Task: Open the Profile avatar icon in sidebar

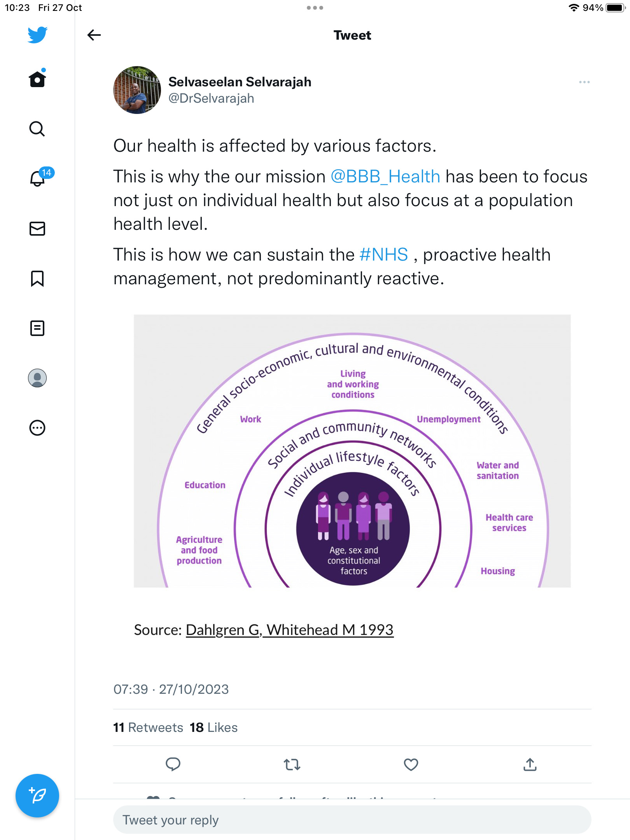Action: pyautogui.click(x=37, y=378)
